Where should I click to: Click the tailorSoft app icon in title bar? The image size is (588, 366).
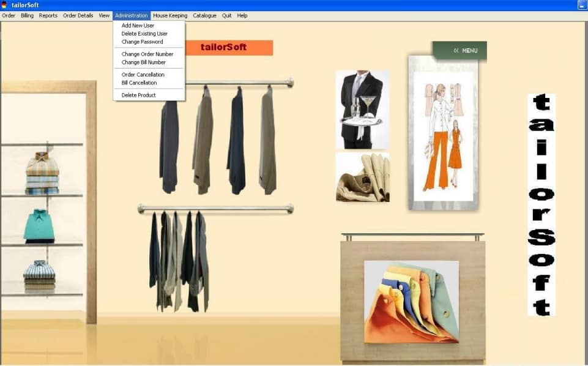(x=5, y=5)
